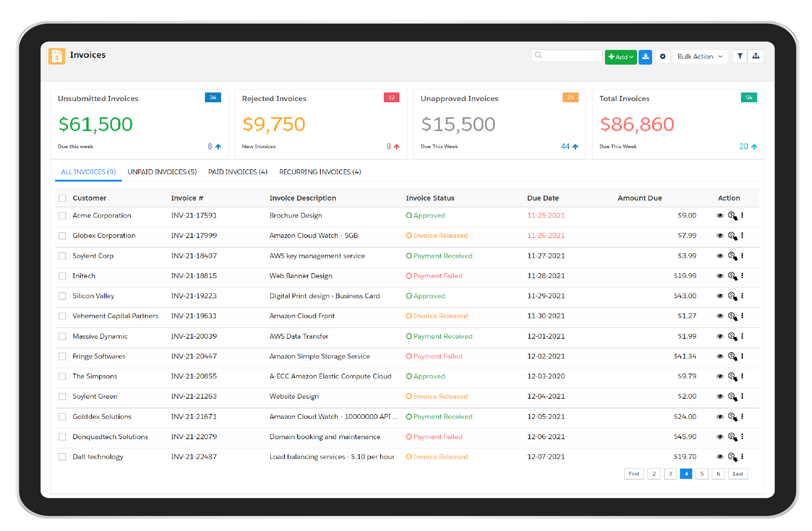The width and height of the screenshot is (812, 531).
Task: Click the active page 4 button
Action: [x=686, y=474]
